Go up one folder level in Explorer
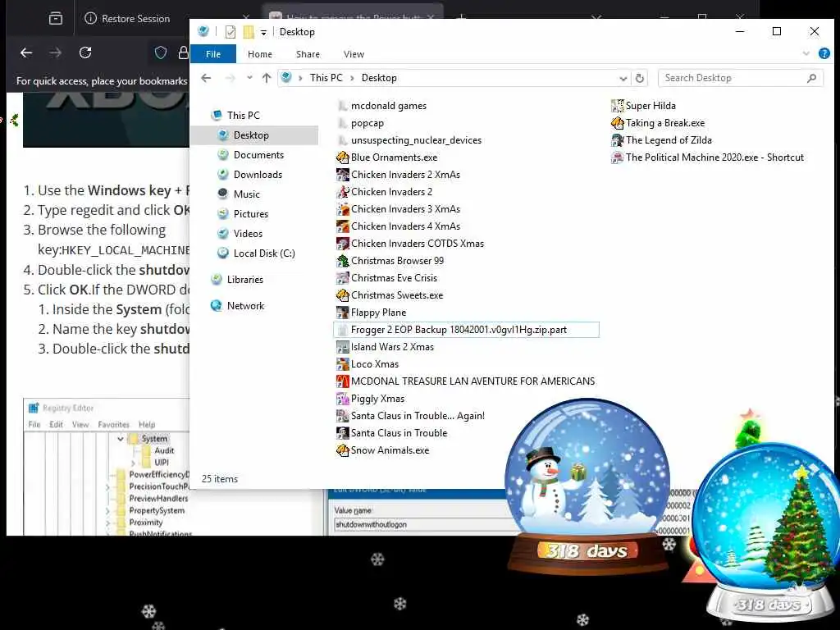This screenshot has height=630, width=840. [x=267, y=78]
